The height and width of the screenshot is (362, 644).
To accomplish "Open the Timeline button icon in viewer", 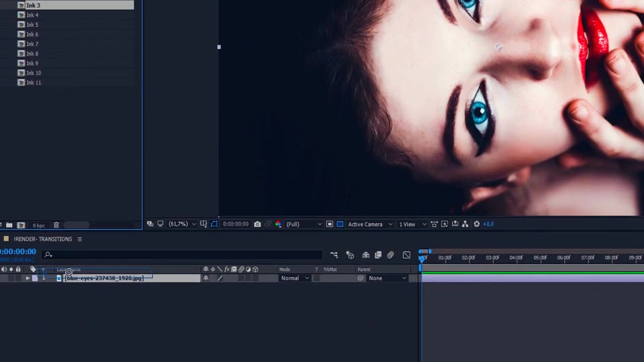I will point(455,224).
